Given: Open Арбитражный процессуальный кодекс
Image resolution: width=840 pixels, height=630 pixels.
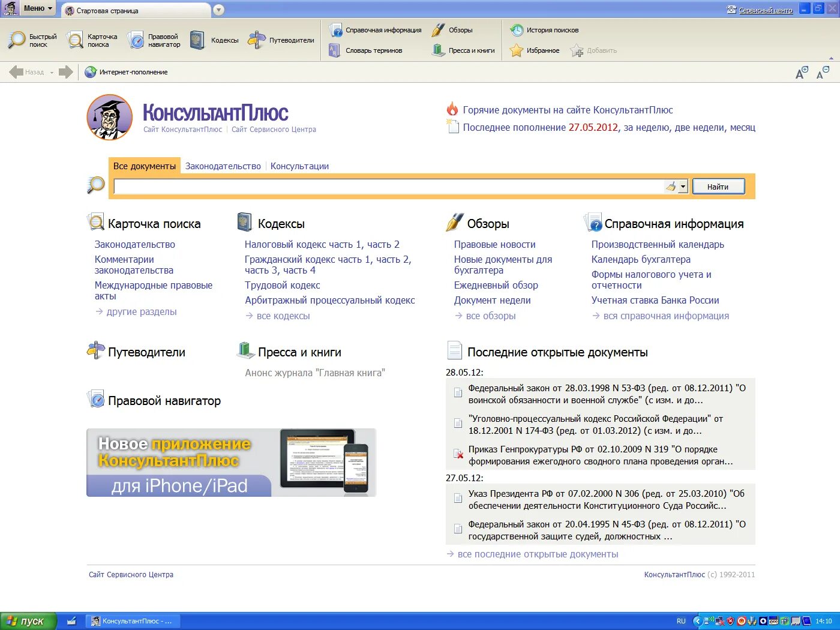Looking at the screenshot, I should pyautogui.click(x=329, y=300).
